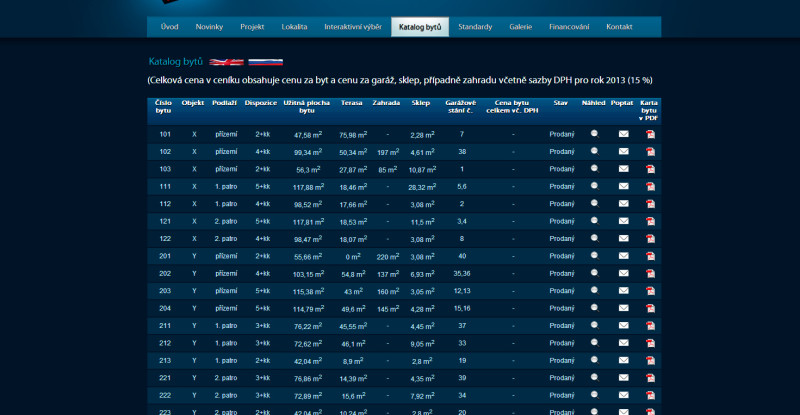Switch to English via UK flag
This screenshot has width=800, height=415.
(x=227, y=62)
